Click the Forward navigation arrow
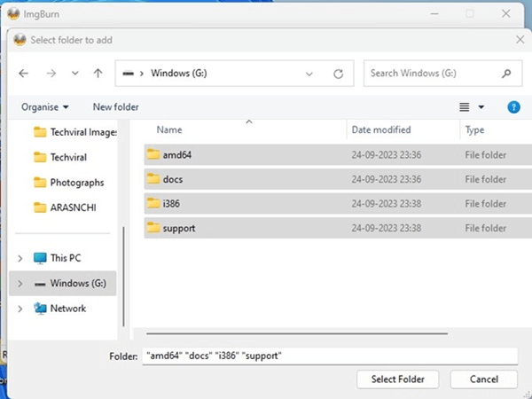Image resolution: width=532 pixels, height=399 pixels. pyautogui.click(x=51, y=74)
